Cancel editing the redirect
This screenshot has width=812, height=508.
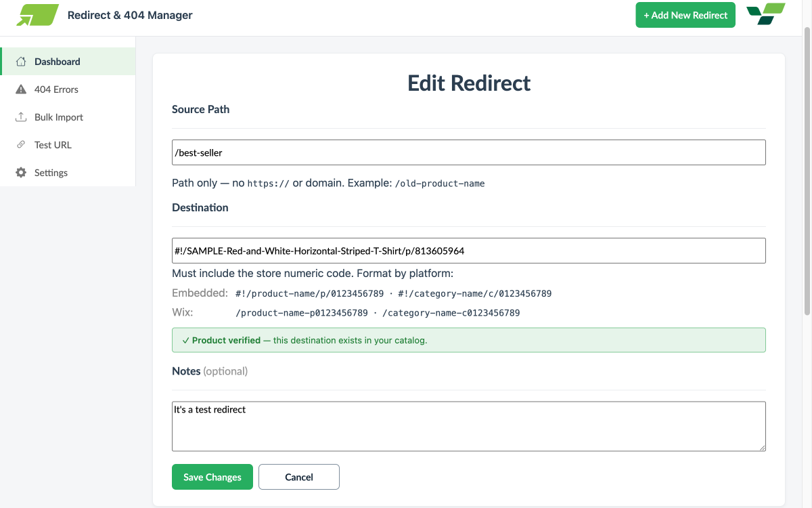click(299, 477)
